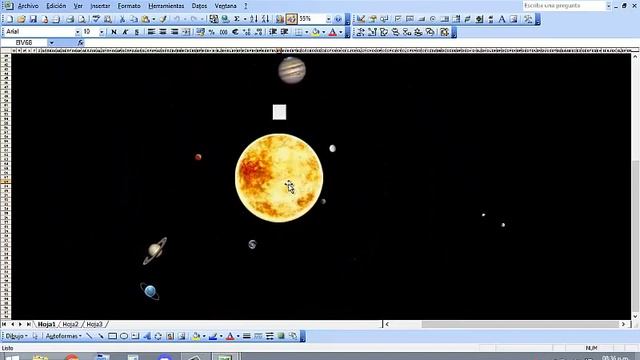Viewport: 640px width, 360px height.
Task: Select the Arrow drawing tool
Action: [100, 336]
